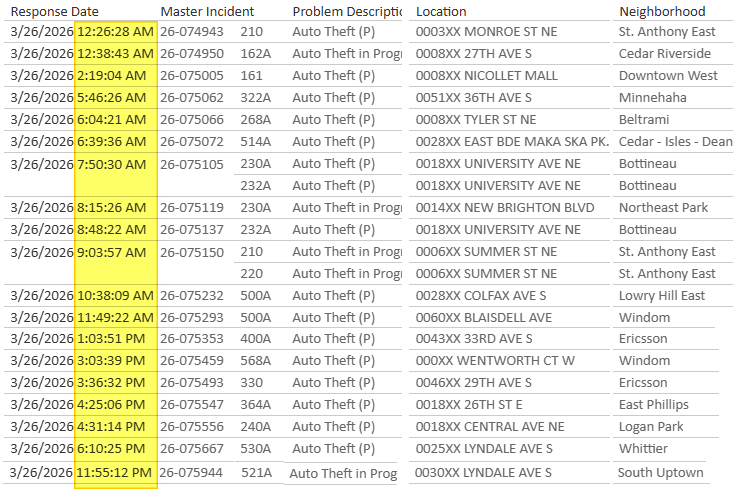Click the Downtown West neighborhood cell

click(668, 76)
